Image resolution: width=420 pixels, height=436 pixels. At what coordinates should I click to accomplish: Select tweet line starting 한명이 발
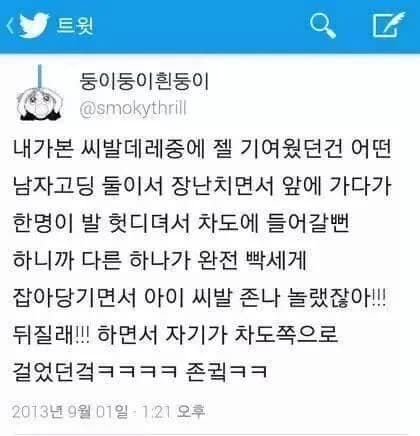181,223
